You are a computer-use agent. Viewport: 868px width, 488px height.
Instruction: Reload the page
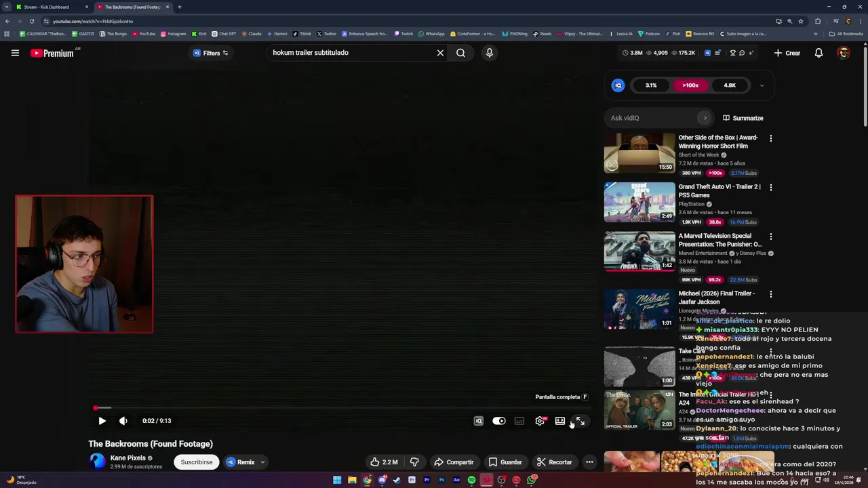pos(31,21)
